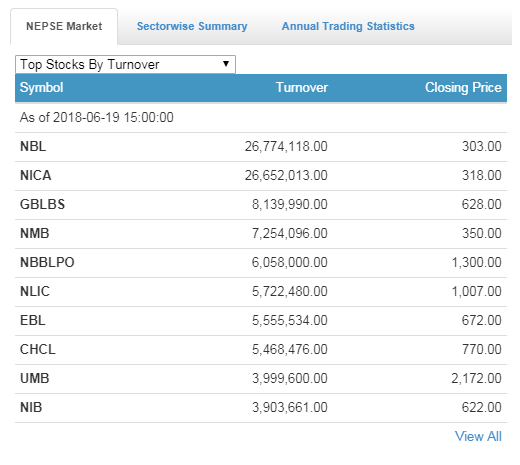The image size is (520, 465).
Task: Select the CHCL stock row
Action: [x=261, y=350]
